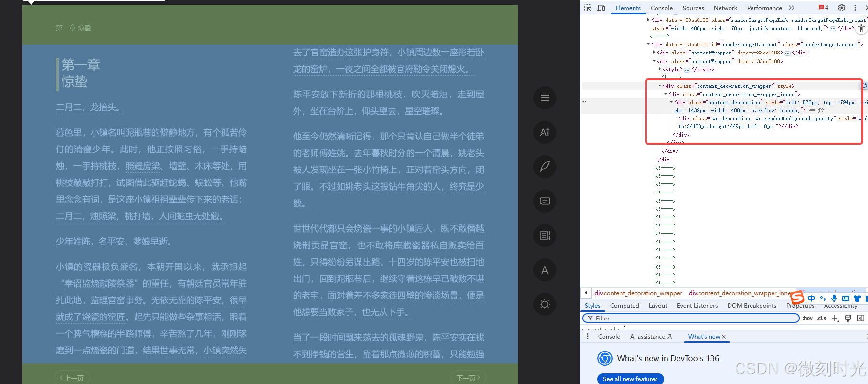Open Sogou skin shirt icon
This screenshot has width=868, height=384.
[857, 299]
